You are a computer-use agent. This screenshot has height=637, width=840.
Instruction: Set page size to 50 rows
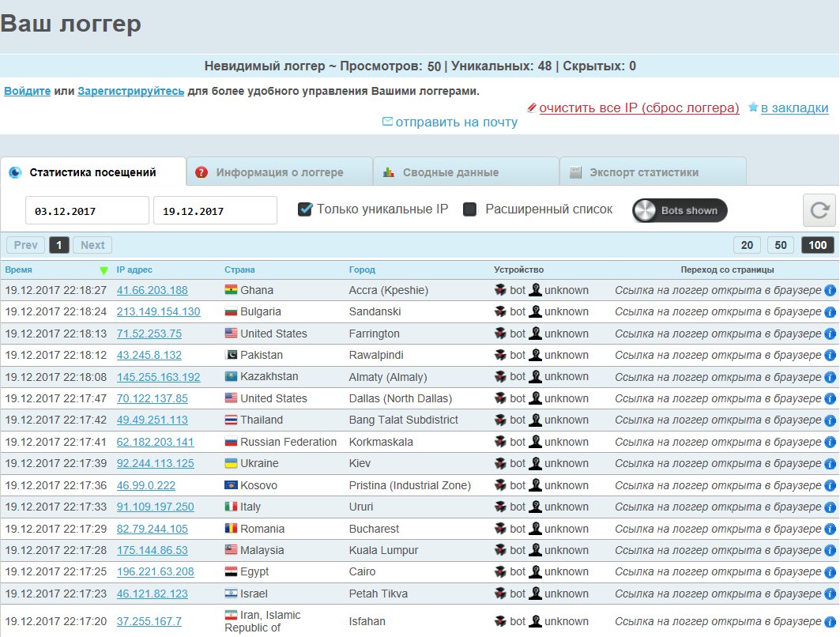pyautogui.click(x=780, y=245)
